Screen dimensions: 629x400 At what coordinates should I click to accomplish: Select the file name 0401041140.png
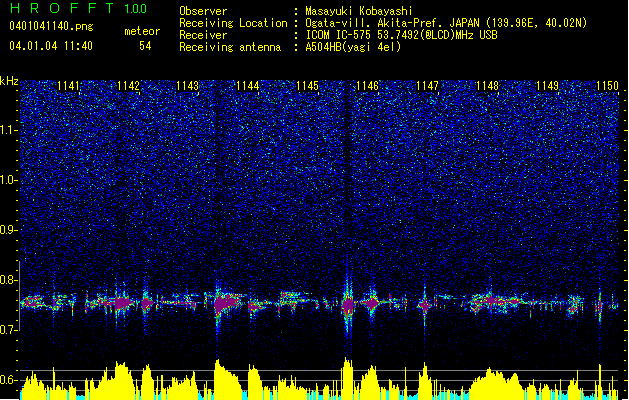click(51, 26)
